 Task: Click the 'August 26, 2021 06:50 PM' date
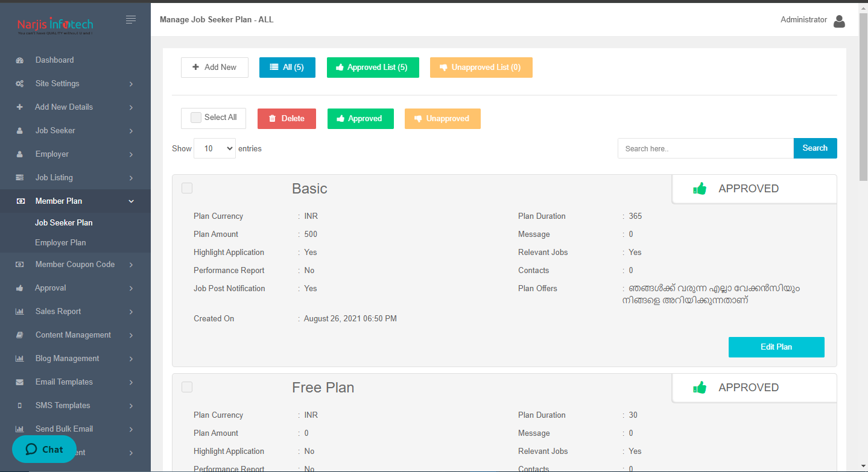tap(350, 319)
